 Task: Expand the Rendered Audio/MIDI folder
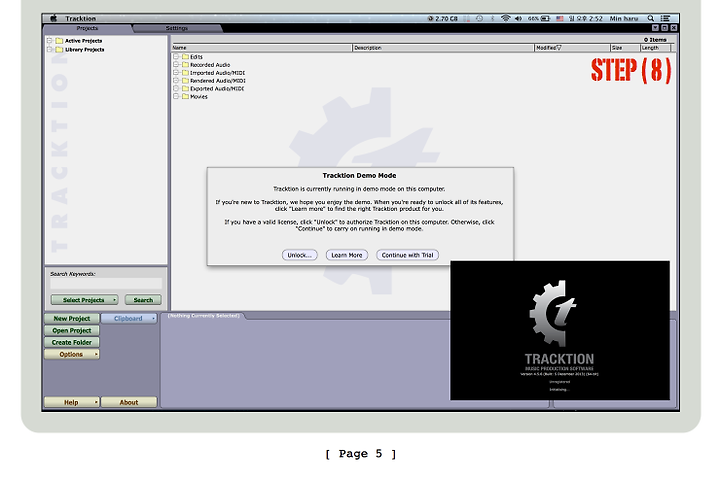(176, 80)
